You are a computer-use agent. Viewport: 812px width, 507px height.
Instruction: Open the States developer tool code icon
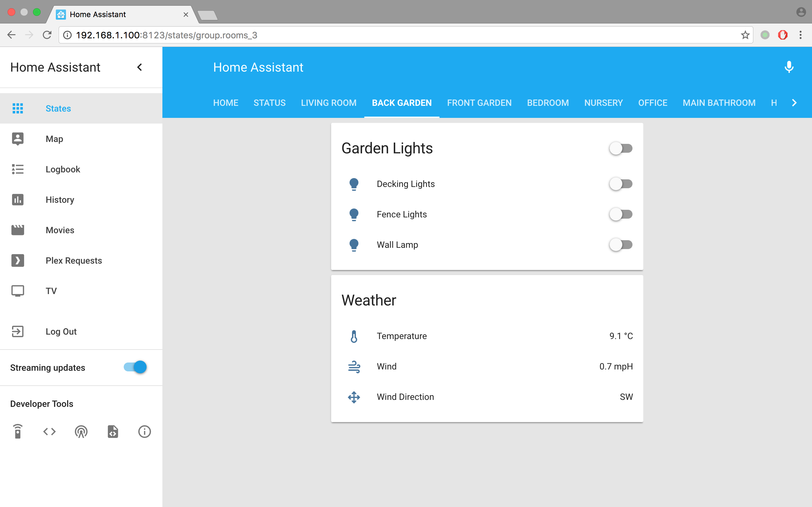tap(49, 431)
